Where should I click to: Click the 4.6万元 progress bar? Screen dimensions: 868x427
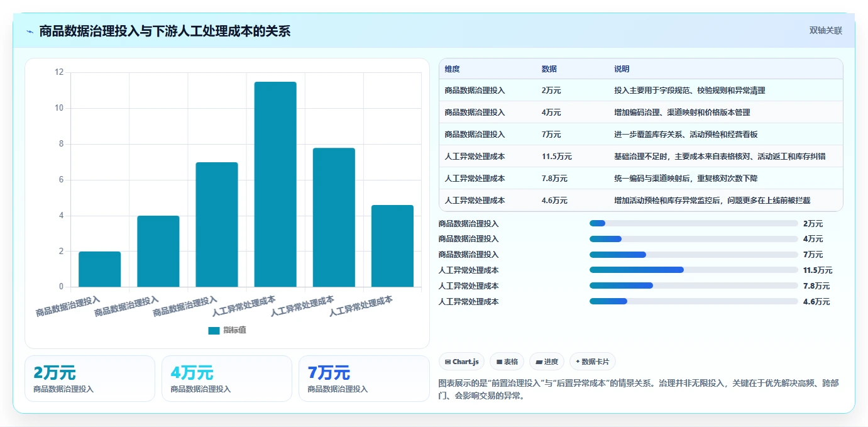(x=694, y=301)
